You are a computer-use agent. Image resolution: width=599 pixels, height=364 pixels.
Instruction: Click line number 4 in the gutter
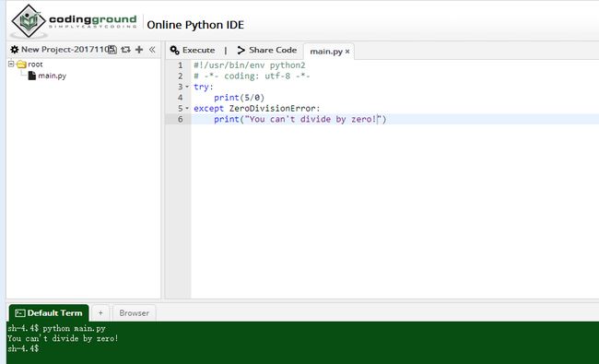pos(181,98)
